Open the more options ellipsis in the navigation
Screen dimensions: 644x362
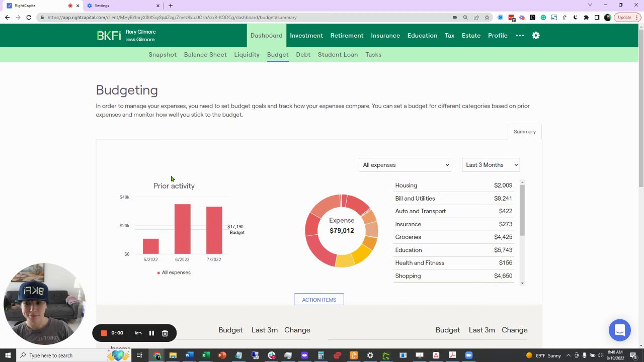coord(520,36)
